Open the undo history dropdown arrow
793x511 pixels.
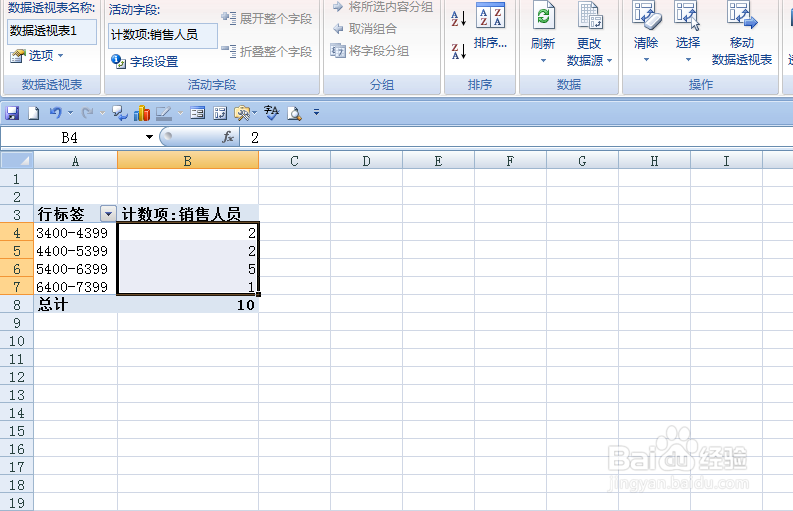(x=70, y=112)
